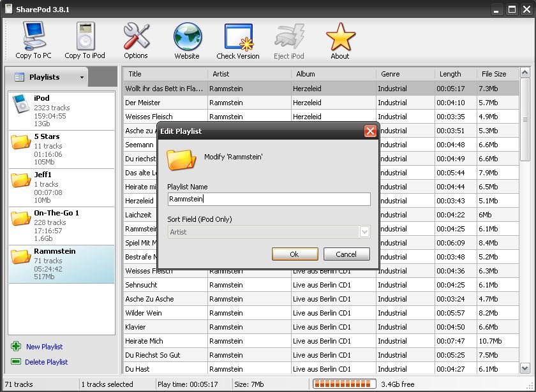Click into the Playlist Name field

[269, 199]
